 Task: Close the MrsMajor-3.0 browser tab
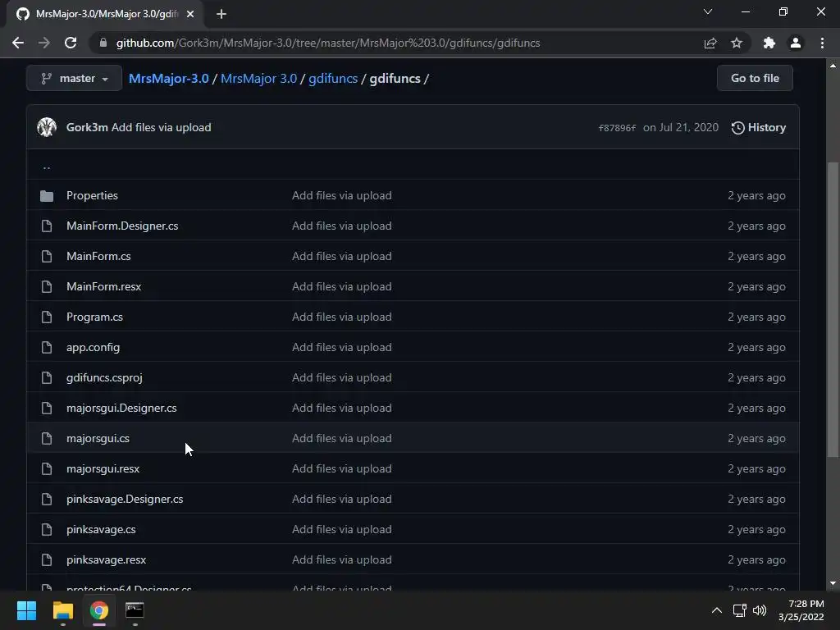(190, 14)
